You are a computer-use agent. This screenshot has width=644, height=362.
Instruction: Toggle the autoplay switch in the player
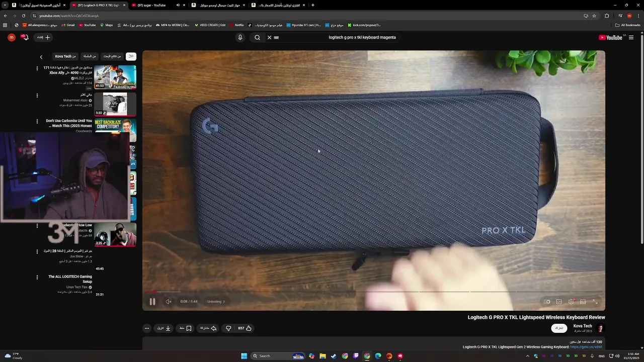[x=548, y=302]
